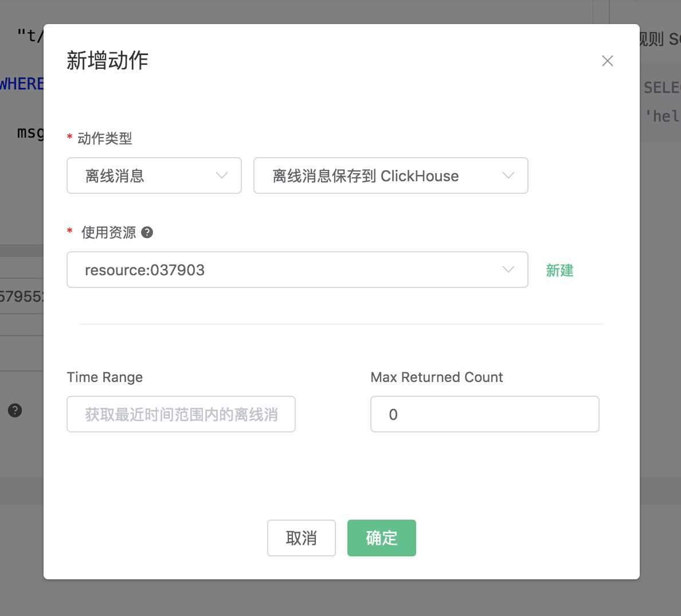This screenshot has width=681, height=616.
Task: Click the WHERE keyword in background editor
Action: tap(22, 84)
